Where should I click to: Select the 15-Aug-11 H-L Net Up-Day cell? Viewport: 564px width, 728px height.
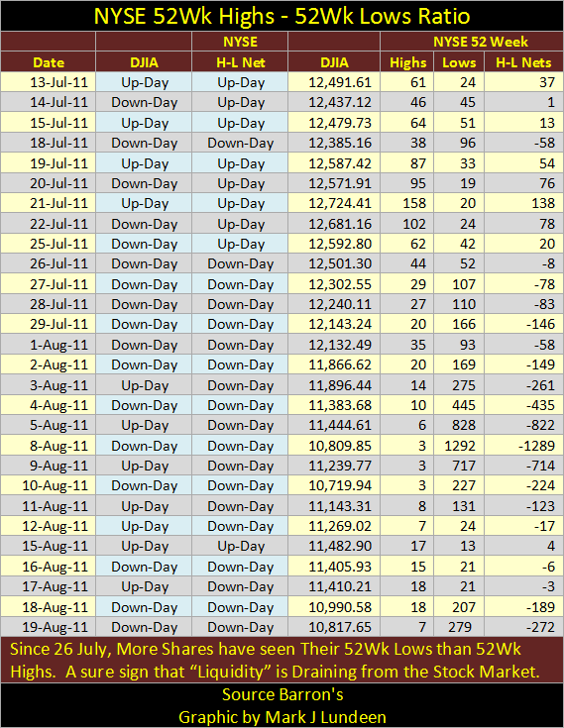tap(241, 546)
